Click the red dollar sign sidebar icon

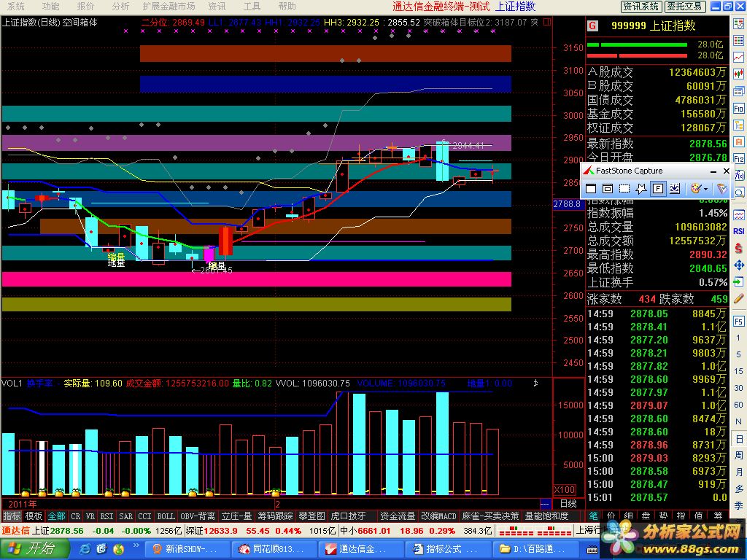coord(739,248)
